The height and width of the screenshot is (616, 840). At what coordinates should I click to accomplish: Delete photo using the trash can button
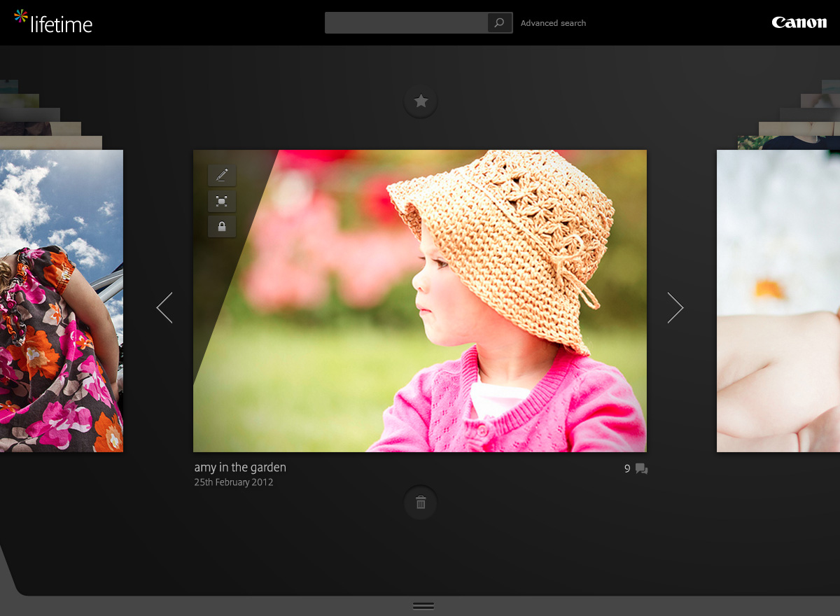421,503
